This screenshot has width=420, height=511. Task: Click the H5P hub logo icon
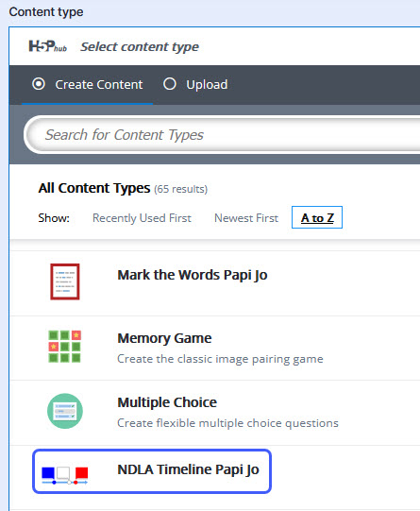point(48,46)
